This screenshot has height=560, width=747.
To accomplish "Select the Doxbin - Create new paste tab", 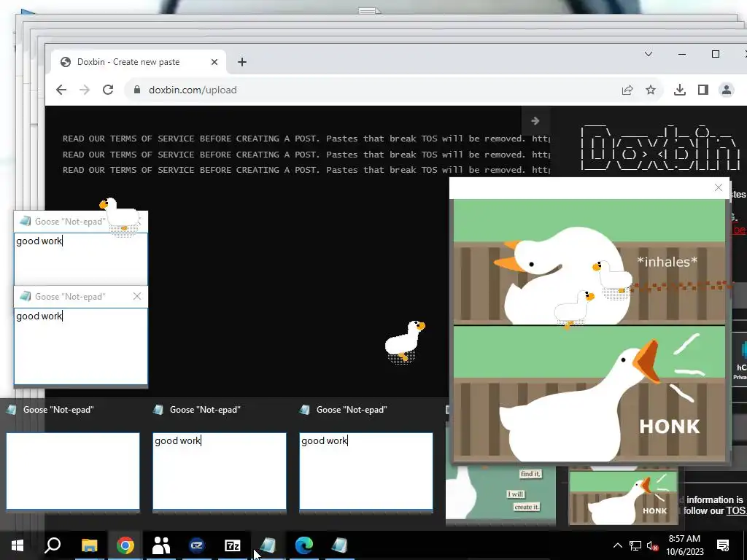I will [139, 62].
